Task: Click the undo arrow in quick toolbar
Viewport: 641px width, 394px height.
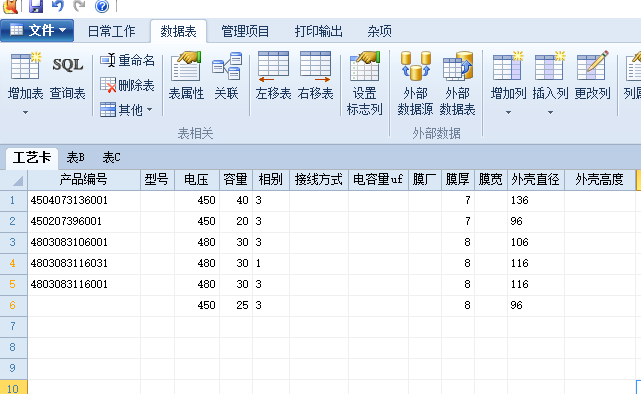Action: click(58, 6)
